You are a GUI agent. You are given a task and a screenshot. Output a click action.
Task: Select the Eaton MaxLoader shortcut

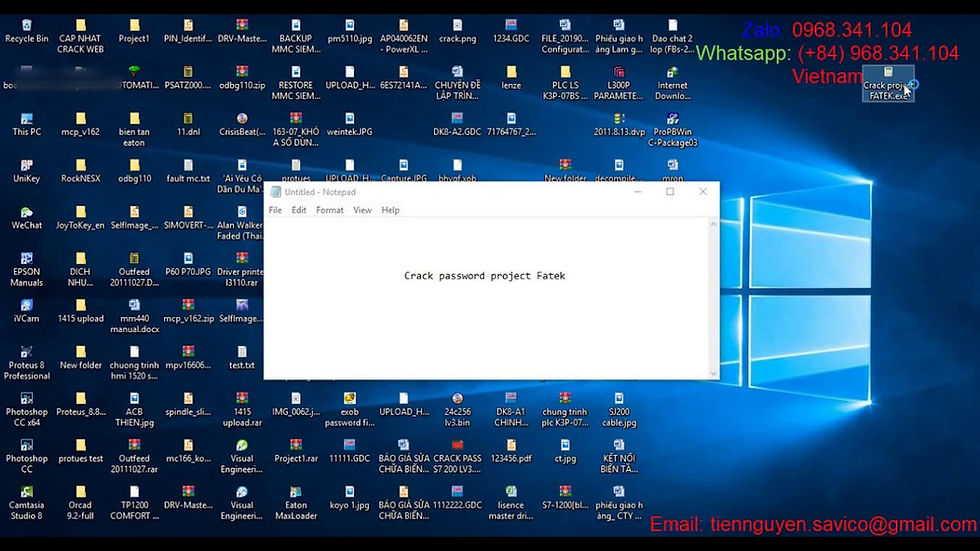pyautogui.click(x=296, y=503)
